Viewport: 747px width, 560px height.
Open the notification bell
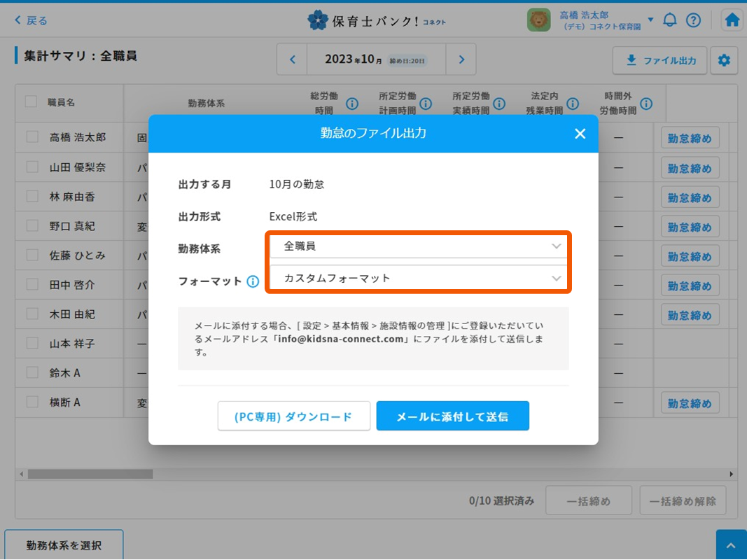coord(670,20)
